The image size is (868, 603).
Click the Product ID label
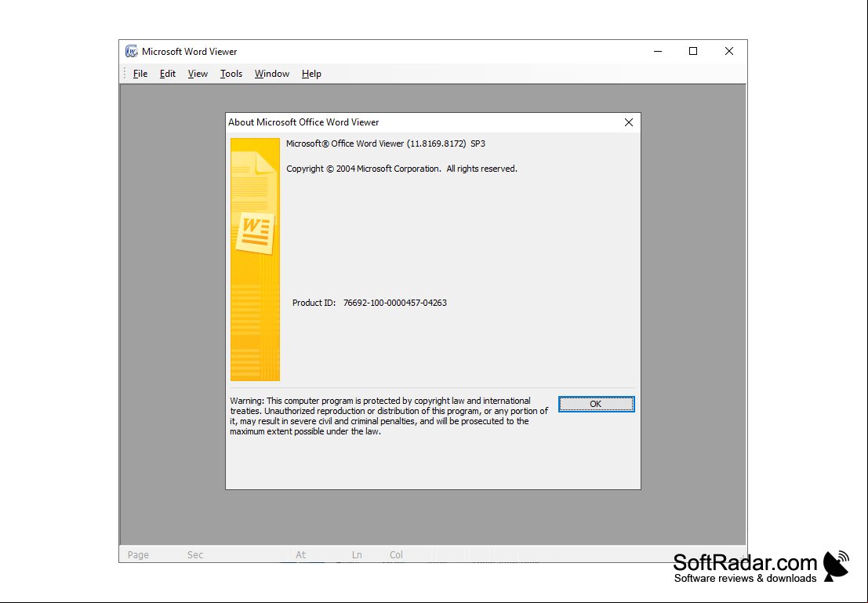(314, 303)
